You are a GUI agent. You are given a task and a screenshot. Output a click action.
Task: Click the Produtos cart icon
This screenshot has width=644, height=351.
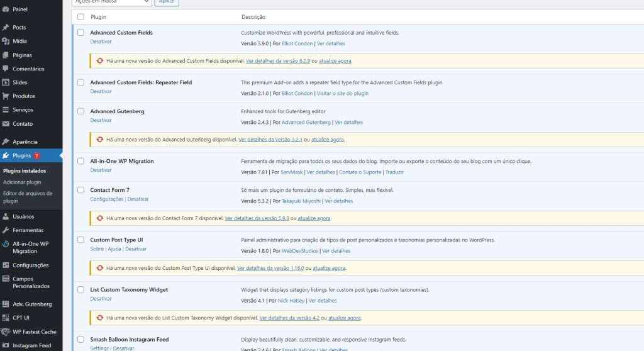point(5,96)
